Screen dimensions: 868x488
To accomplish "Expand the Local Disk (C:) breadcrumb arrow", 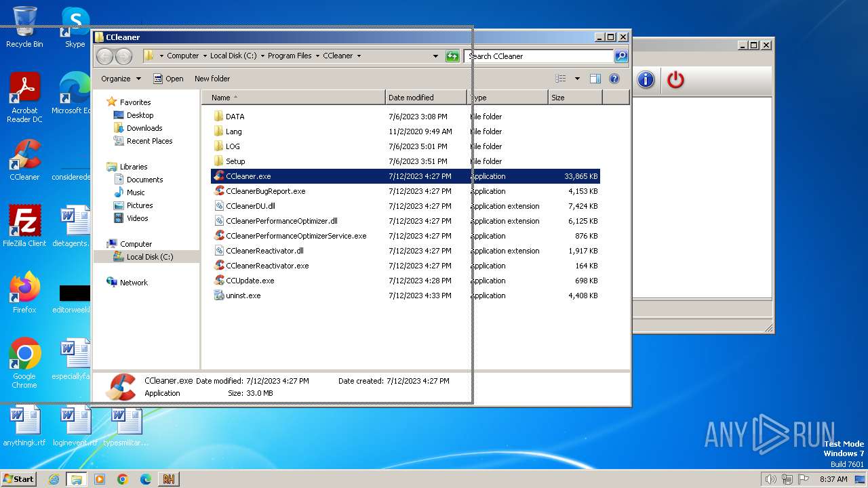I will click(x=262, y=56).
